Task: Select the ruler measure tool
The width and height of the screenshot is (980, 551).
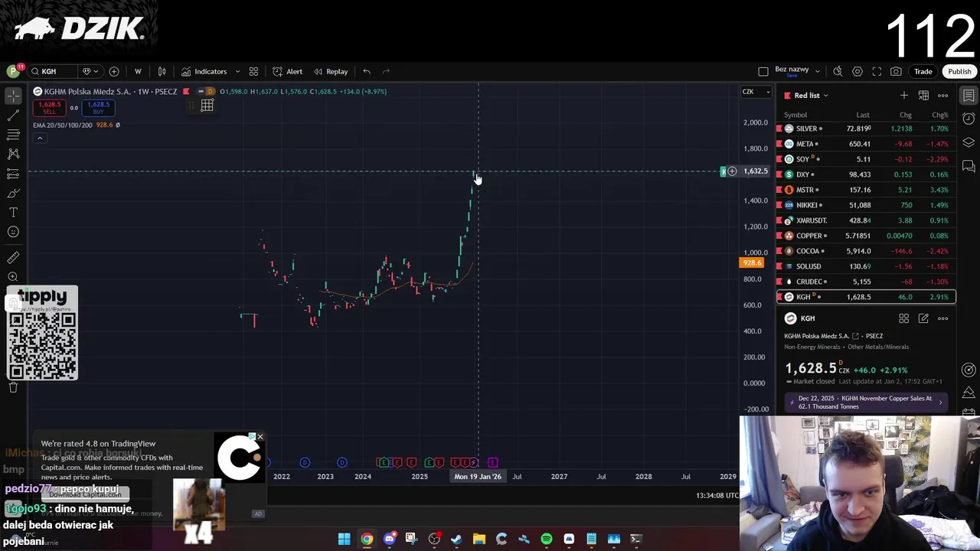Action: tap(13, 258)
